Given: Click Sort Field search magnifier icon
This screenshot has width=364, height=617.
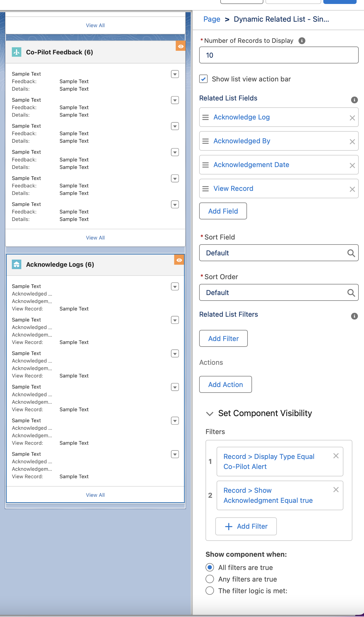Looking at the screenshot, I should click(351, 253).
